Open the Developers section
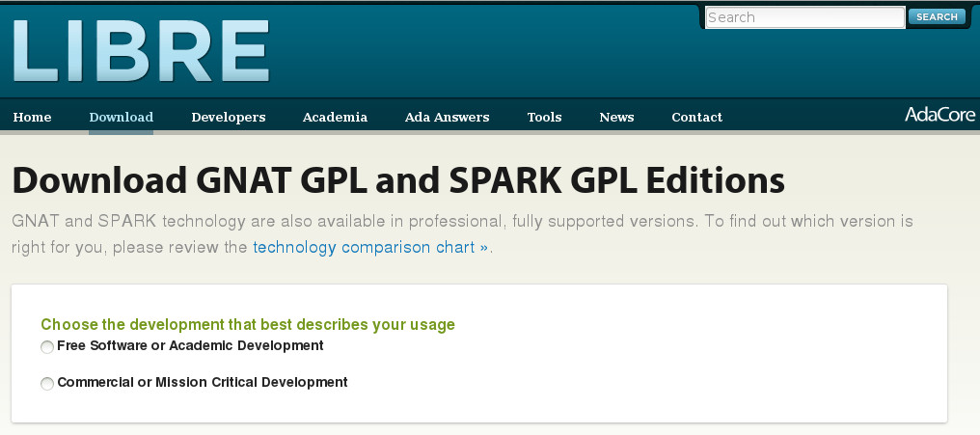The width and height of the screenshot is (980, 435). point(228,118)
